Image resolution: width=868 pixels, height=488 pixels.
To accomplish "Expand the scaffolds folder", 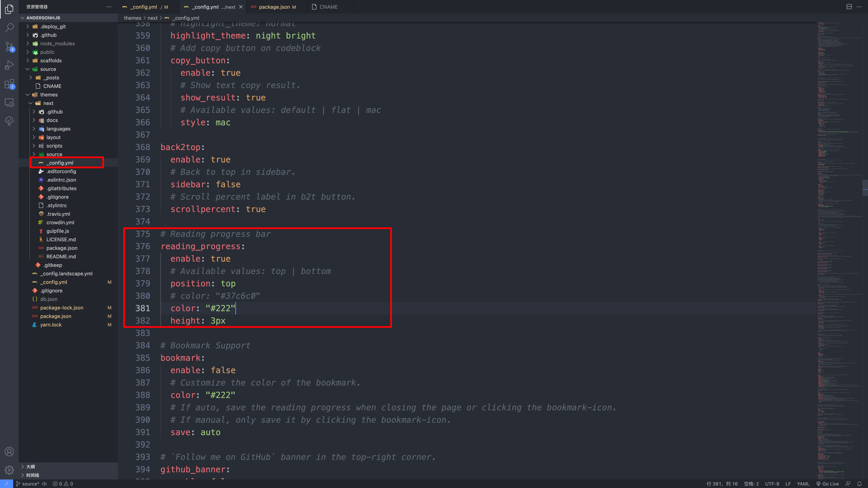I will 68,61.
